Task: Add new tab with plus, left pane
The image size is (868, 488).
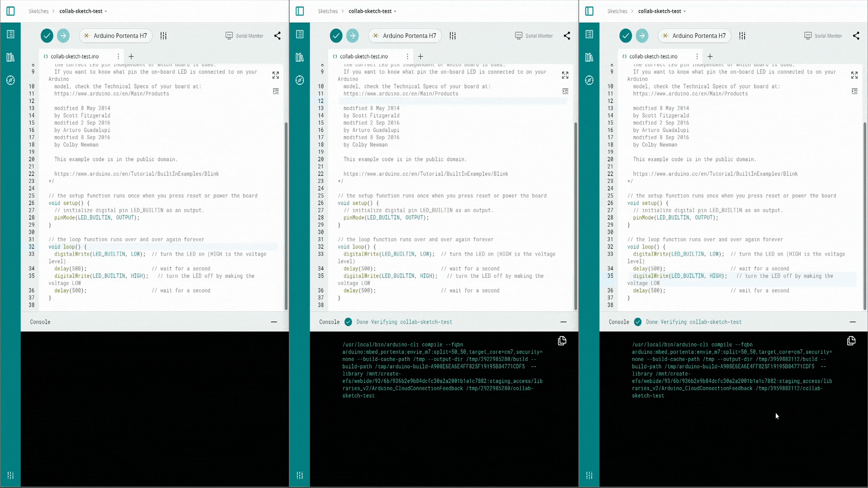Action: pos(131,56)
